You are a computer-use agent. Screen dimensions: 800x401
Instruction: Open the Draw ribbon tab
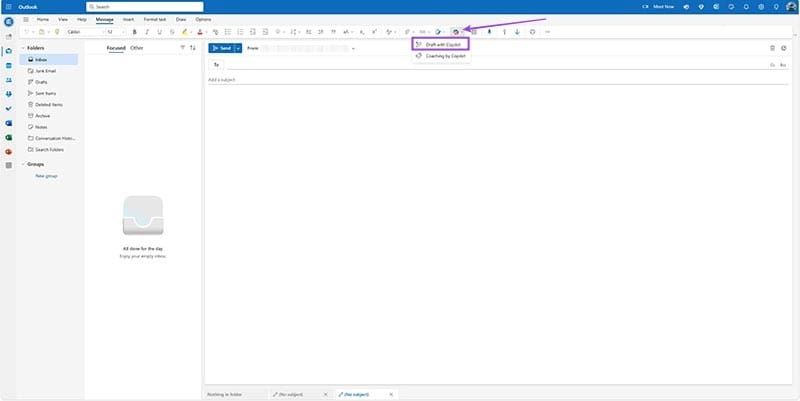point(181,19)
